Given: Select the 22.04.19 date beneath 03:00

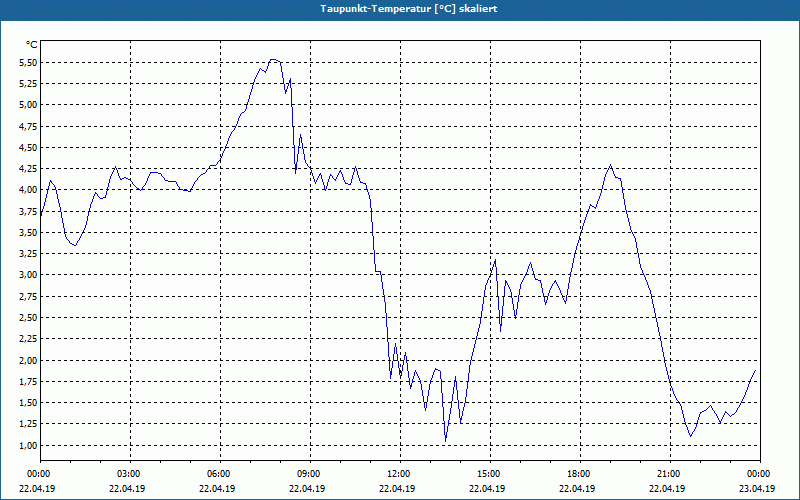Looking at the screenshot, I should [127, 488].
